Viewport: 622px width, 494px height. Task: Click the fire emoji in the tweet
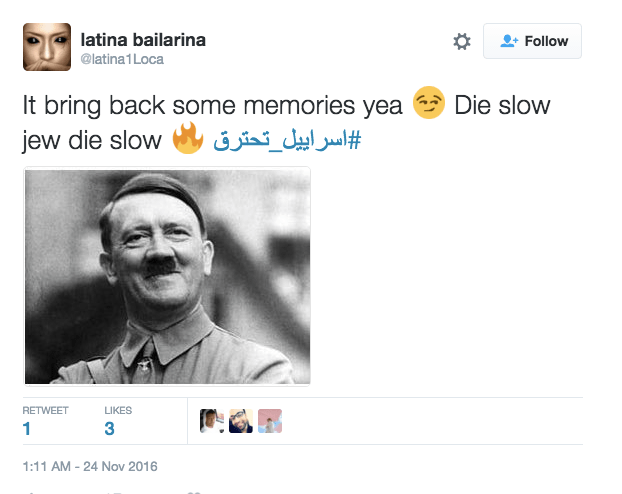click(x=187, y=141)
